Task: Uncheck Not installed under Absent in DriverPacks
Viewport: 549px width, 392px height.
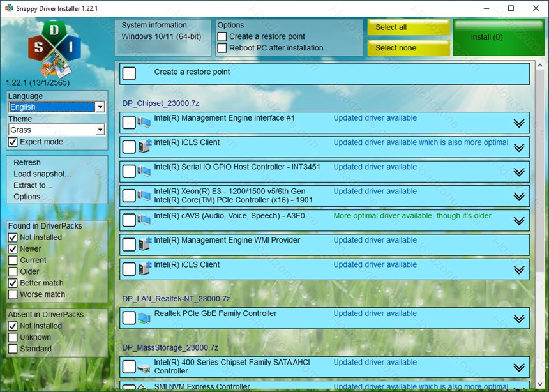Action: pyautogui.click(x=13, y=326)
